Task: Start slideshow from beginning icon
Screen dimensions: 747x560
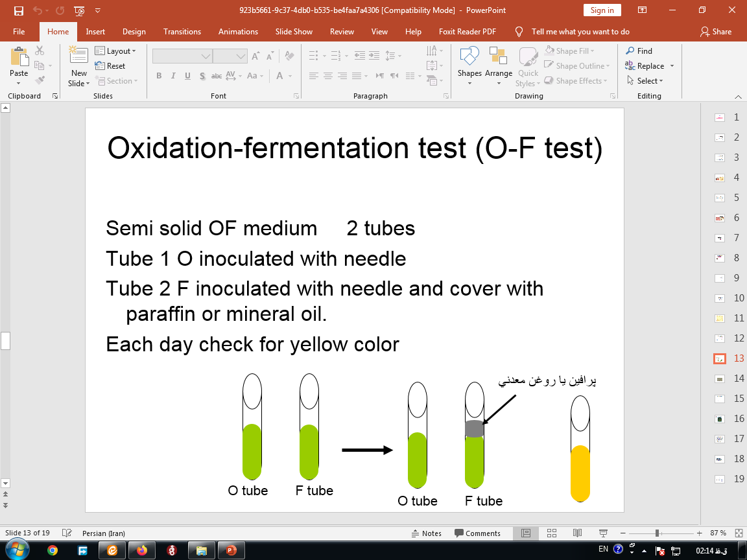Action: click(80, 10)
